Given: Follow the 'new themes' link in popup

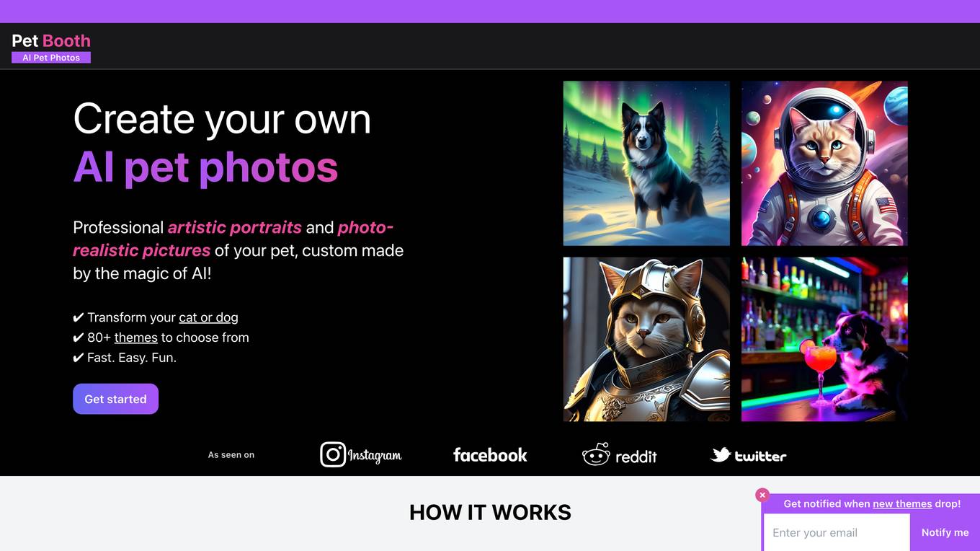Looking at the screenshot, I should pyautogui.click(x=902, y=503).
